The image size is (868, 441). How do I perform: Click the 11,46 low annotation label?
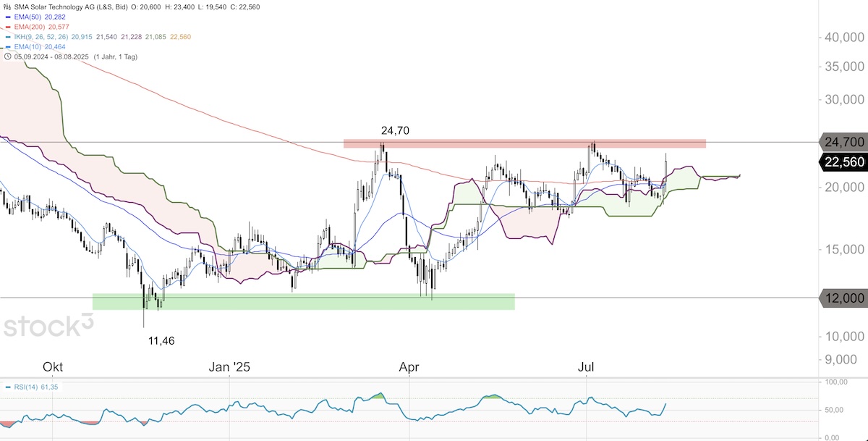point(162,340)
